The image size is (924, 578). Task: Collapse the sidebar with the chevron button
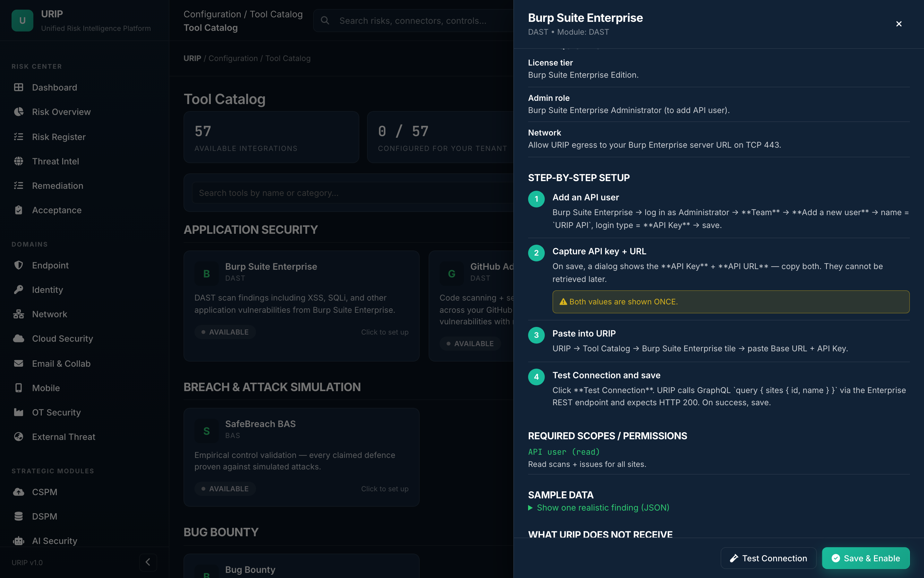tap(148, 562)
